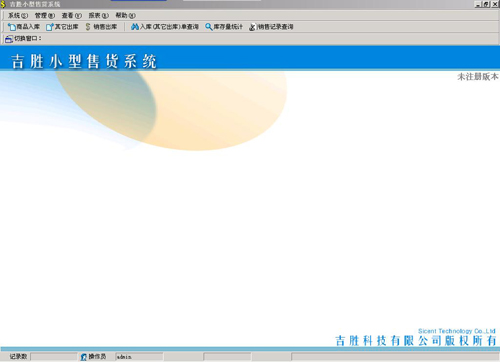Click the admin operator field
The image size is (500, 362).
(x=139, y=357)
